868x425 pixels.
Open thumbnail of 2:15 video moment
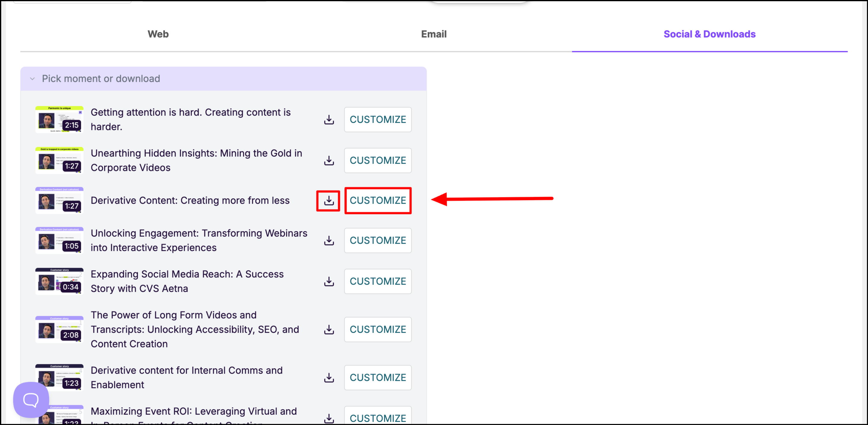pyautogui.click(x=59, y=120)
